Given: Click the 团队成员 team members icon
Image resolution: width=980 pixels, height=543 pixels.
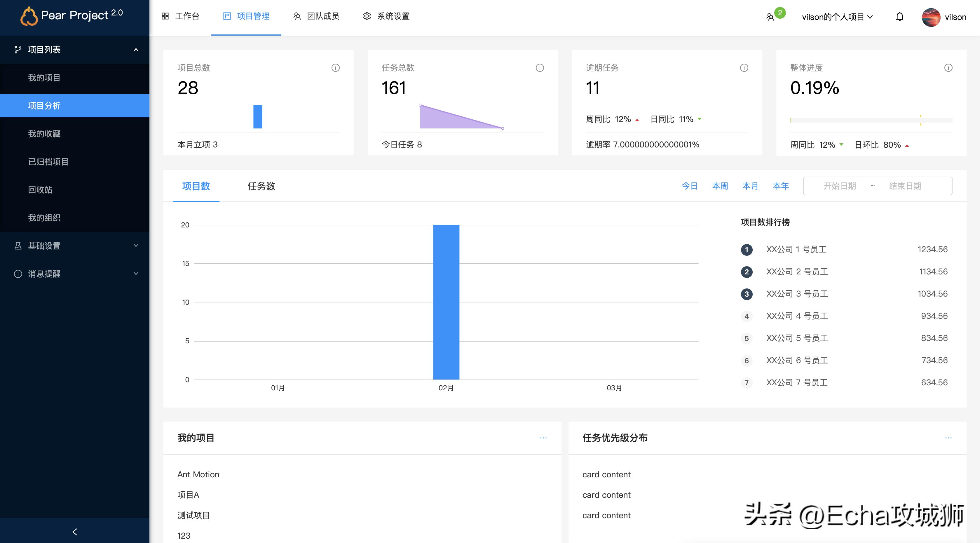Looking at the screenshot, I should (x=297, y=16).
